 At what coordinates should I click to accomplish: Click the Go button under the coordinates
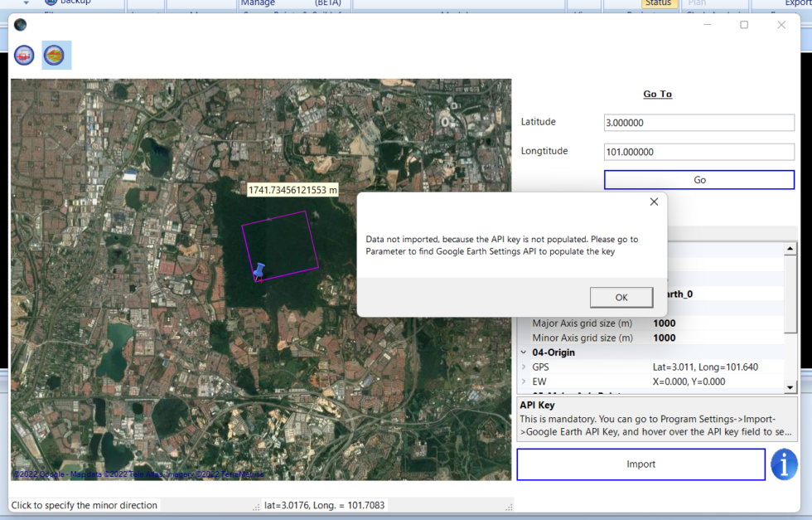click(698, 180)
